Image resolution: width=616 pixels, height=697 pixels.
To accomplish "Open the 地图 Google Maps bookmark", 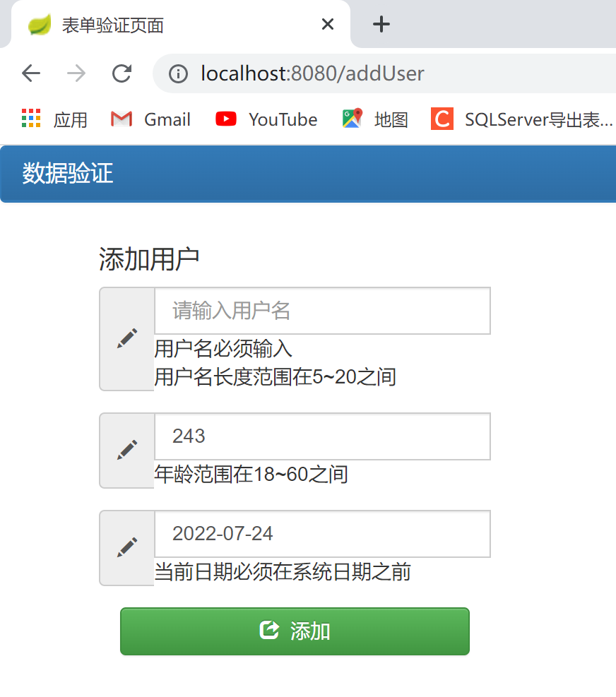I will point(375,119).
